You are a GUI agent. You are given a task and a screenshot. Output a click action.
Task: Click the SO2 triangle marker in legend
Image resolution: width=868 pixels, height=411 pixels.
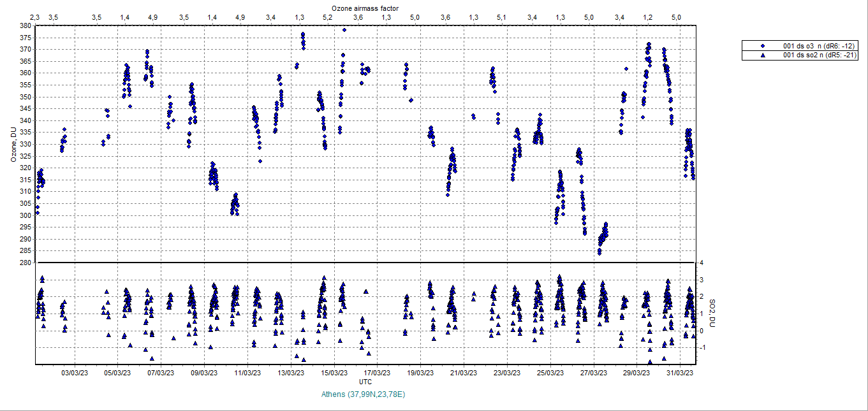point(762,55)
